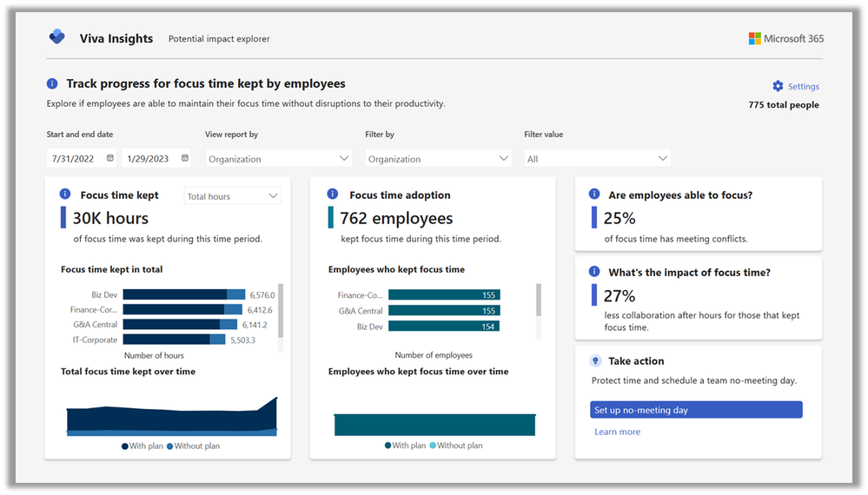The image size is (868, 495).
Task: Open calendar picker for end date 1/29/2023
Action: (x=185, y=158)
